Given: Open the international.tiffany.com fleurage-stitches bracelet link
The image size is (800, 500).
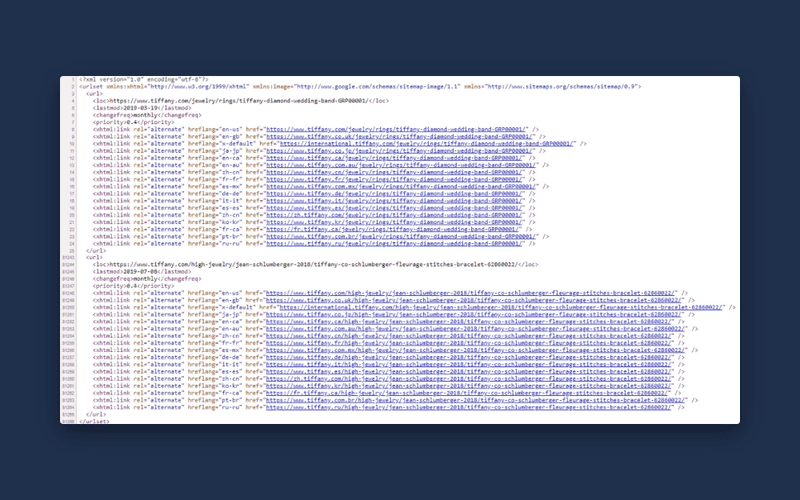Looking at the screenshot, I should coord(503,308).
